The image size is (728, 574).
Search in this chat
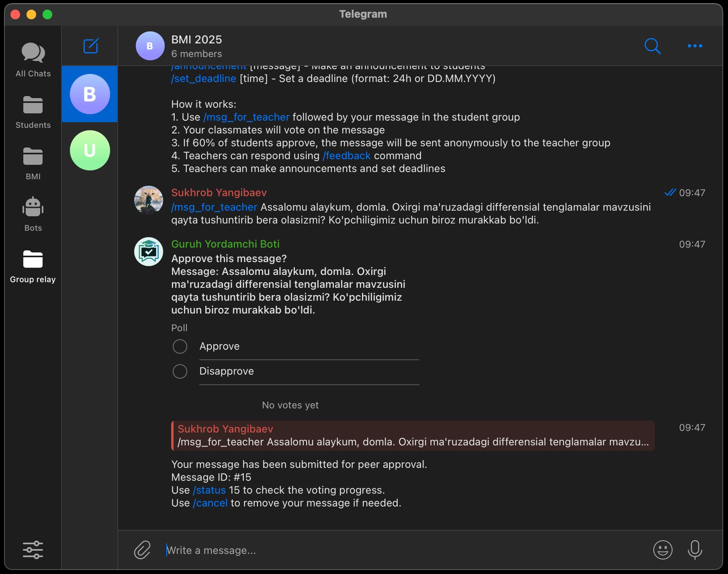pyautogui.click(x=652, y=46)
